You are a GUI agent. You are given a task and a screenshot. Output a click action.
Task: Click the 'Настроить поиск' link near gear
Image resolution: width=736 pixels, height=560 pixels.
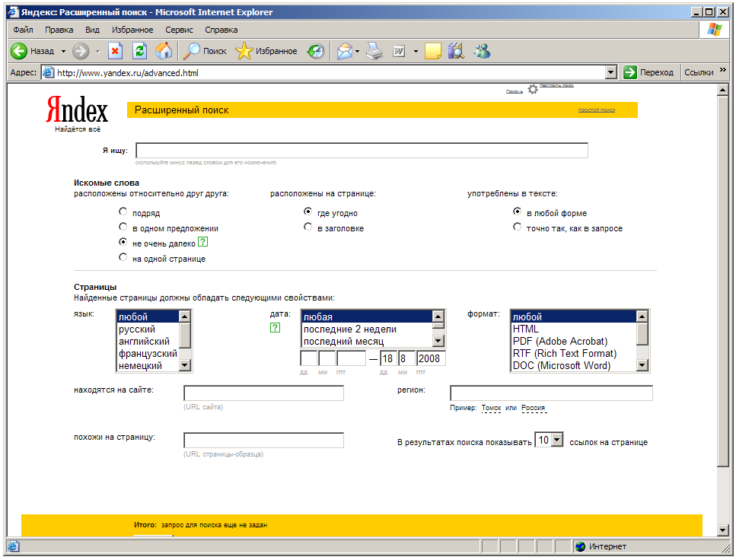tap(556, 85)
